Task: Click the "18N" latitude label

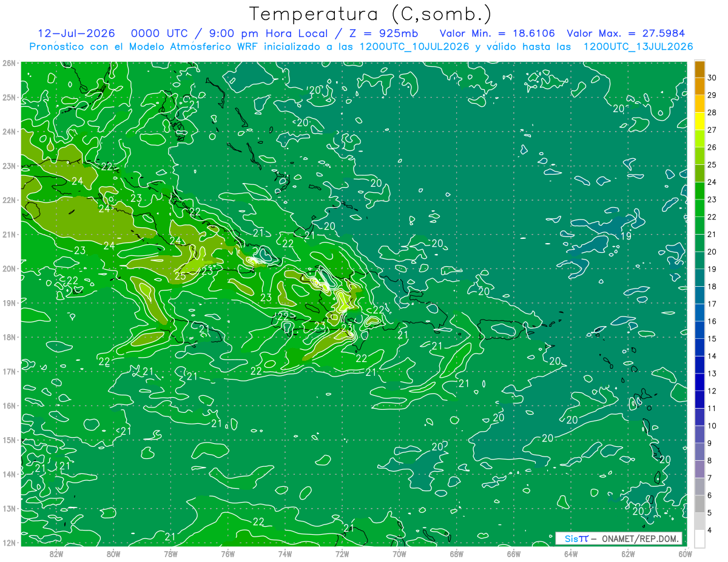Action: tap(9, 337)
